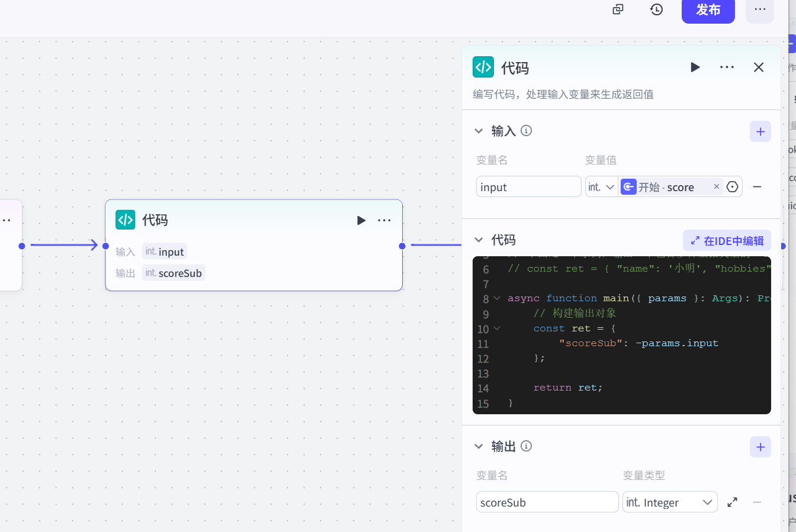Run the code node from the panel header
The image size is (796, 532).
pos(695,67)
